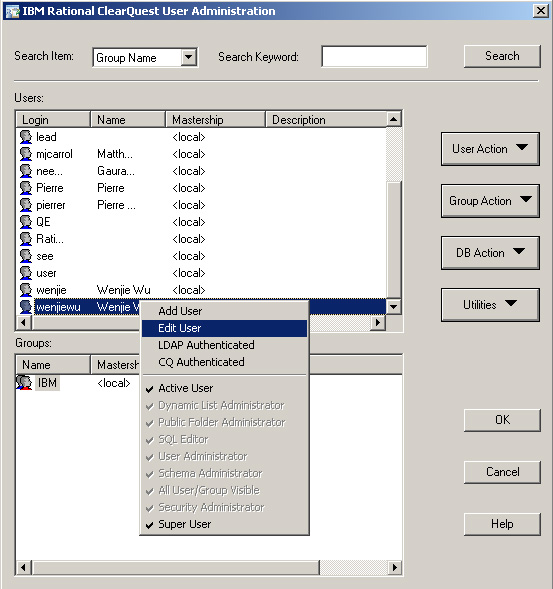Click the user icon beside wenjiewu
This screenshot has width=553, height=589.
click(x=26, y=307)
